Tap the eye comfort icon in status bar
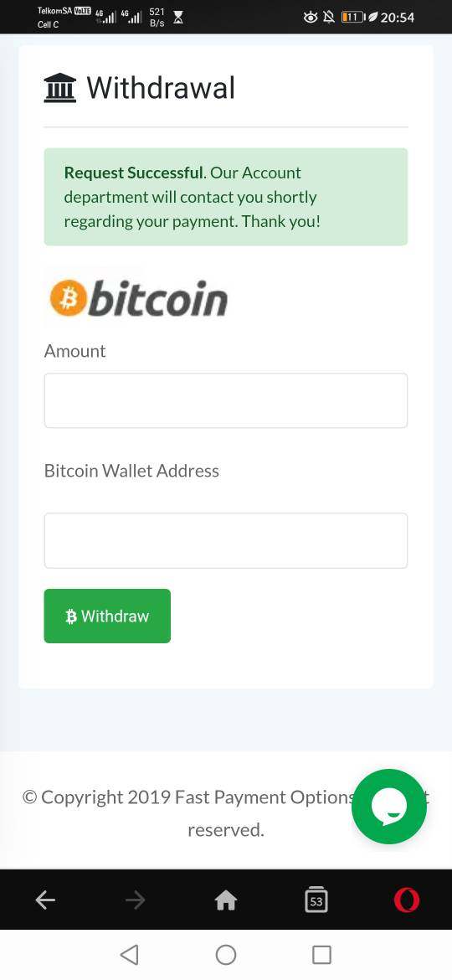 pyautogui.click(x=311, y=17)
